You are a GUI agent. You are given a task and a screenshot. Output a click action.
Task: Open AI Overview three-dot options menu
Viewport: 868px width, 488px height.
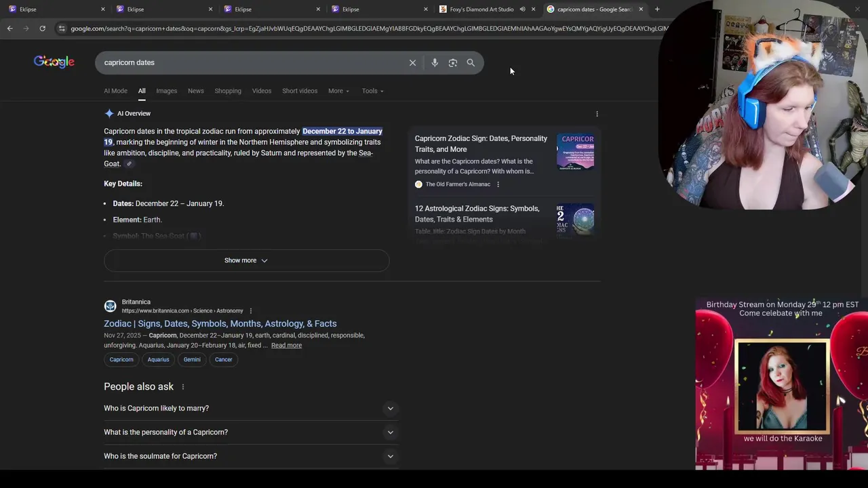click(x=597, y=114)
